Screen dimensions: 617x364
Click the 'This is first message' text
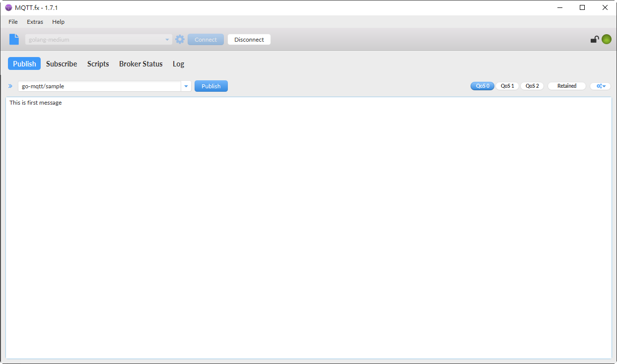36,103
